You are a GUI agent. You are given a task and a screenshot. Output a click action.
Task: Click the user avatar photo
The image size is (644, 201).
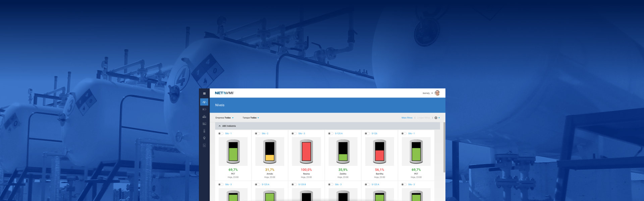[x=437, y=93]
